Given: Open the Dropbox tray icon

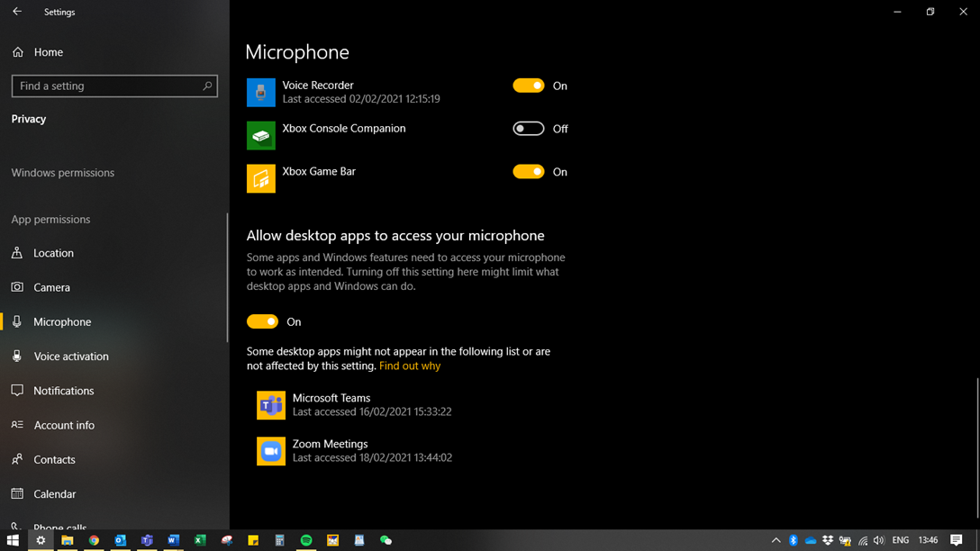Looking at the screenshot, I should tap(828, 540).
